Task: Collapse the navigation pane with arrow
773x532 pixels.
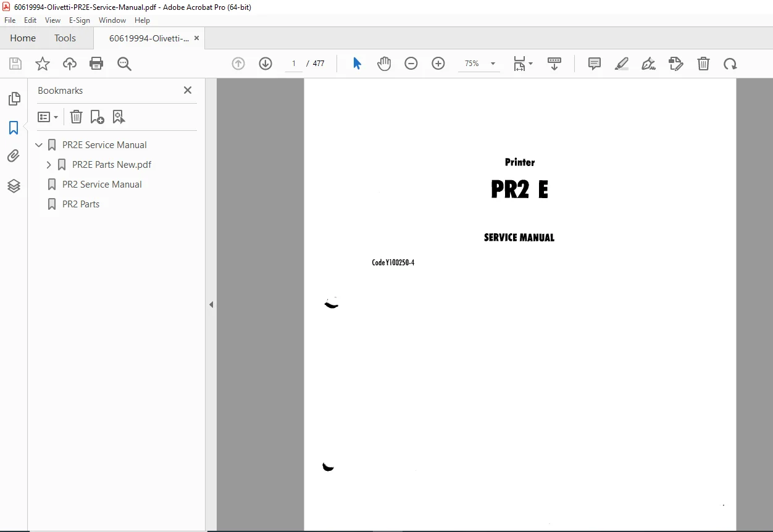Action: (211, 304)
